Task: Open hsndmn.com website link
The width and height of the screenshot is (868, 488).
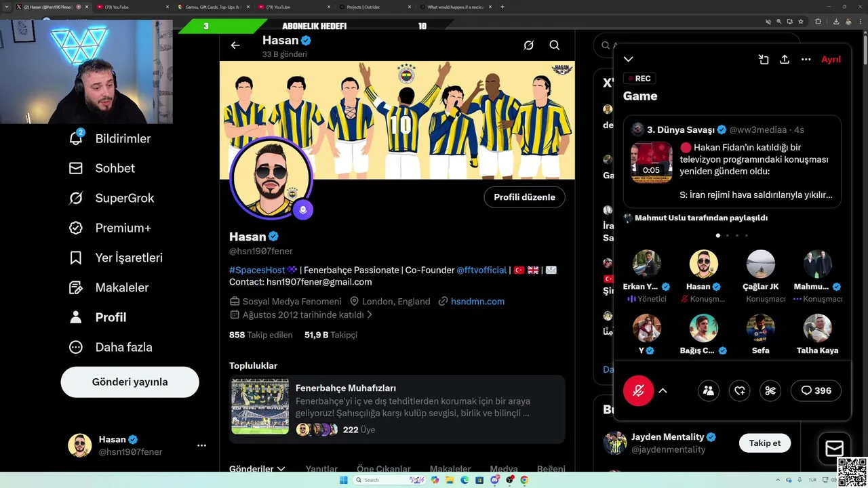Action: pyautogui.click(x=477, y=301)
